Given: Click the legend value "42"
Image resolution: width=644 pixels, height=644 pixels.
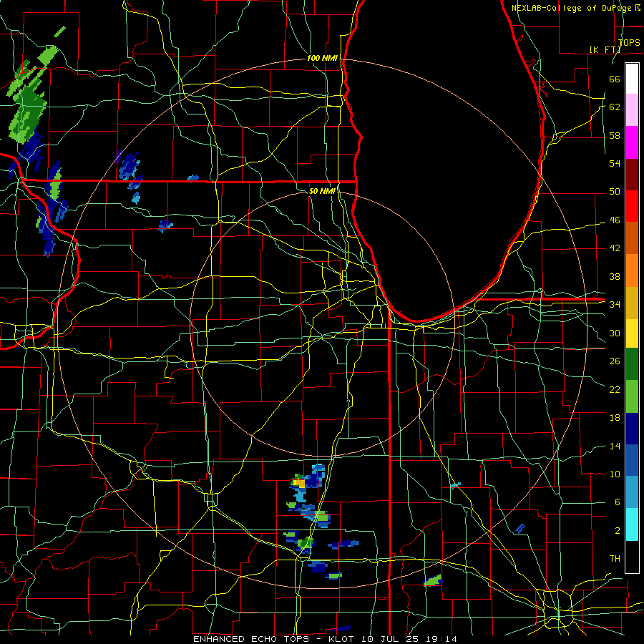Looking at the screenshot, I should (x=615, y=248).
